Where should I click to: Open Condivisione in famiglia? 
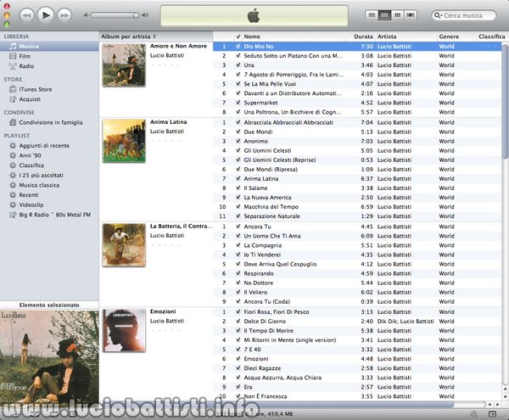coord(49,122)
